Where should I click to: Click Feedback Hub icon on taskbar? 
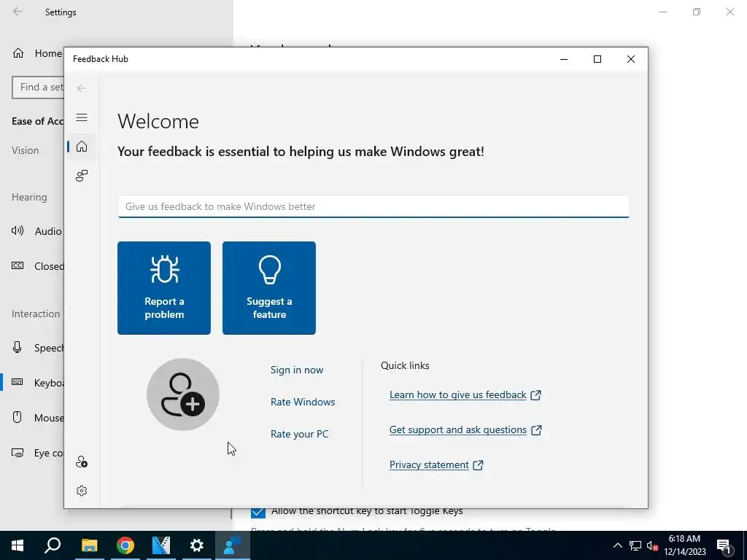tap(233, 545)
